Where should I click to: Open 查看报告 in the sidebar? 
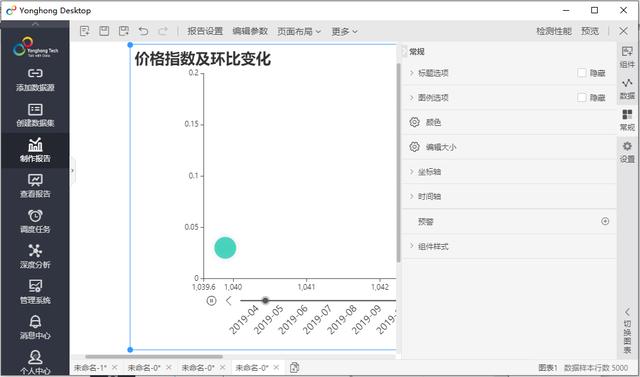click(35, 186)
